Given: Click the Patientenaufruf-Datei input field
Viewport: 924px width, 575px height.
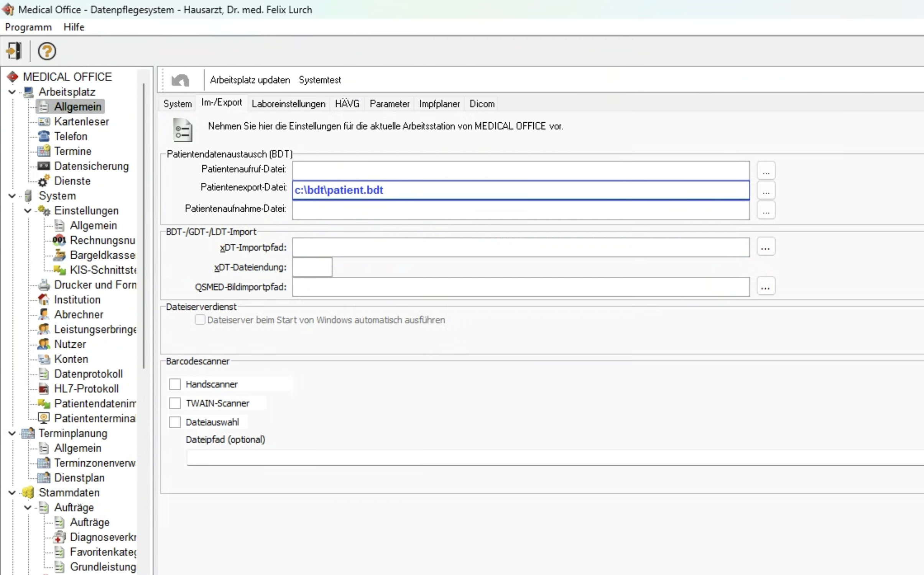Looking at the screenshot, I should pyautogui.click(x=520, y=170).
